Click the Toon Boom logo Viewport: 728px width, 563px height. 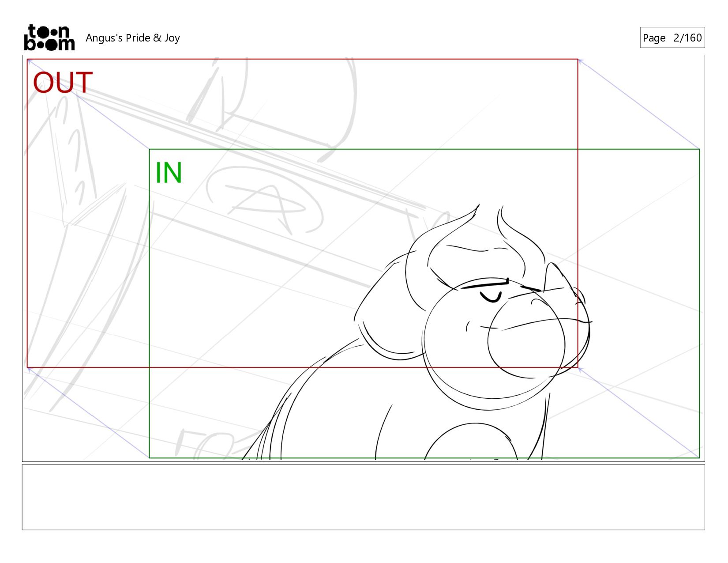click(x=49, y=38)
